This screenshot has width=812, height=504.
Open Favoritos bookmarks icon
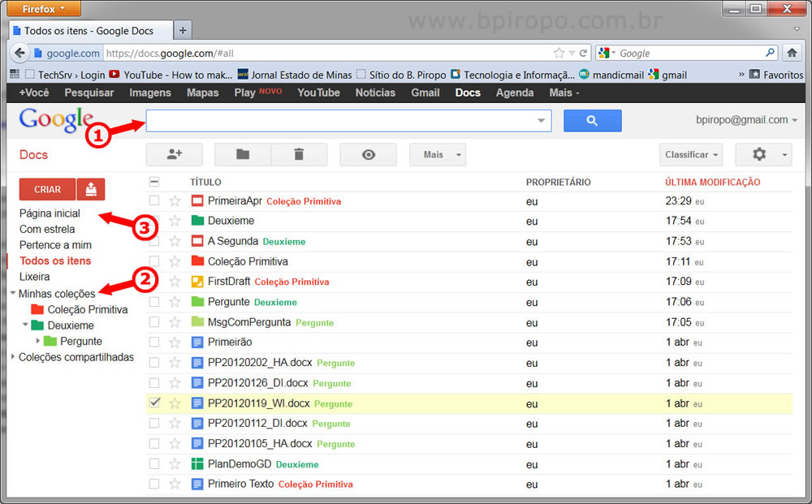(755, 75)
